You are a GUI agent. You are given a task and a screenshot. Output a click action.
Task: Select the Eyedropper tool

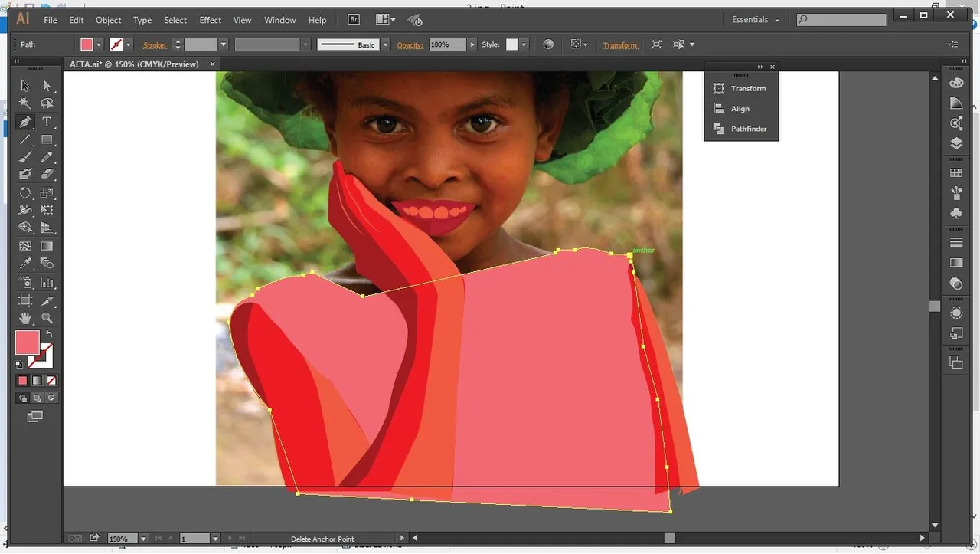pyautogui.click(x=25, y=264)
